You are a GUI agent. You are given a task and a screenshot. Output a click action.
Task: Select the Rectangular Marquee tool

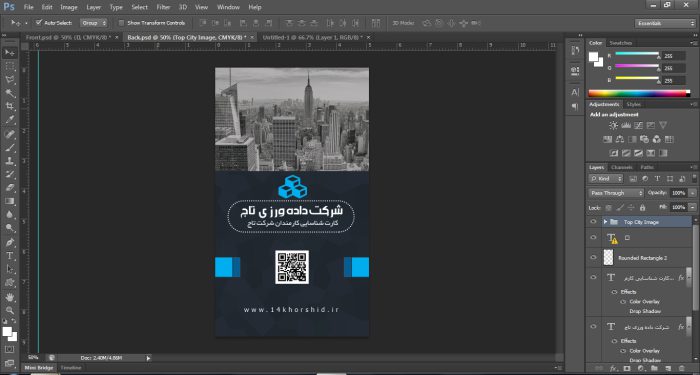[x=9, y=67]
